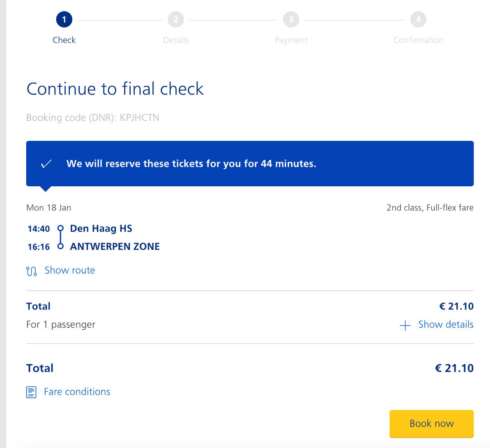
Task: Click the route icon beside Show route
Action: 31,271
